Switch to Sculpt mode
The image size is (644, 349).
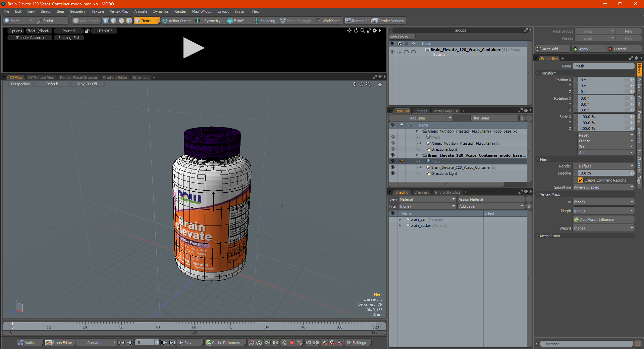click(48, 21)
